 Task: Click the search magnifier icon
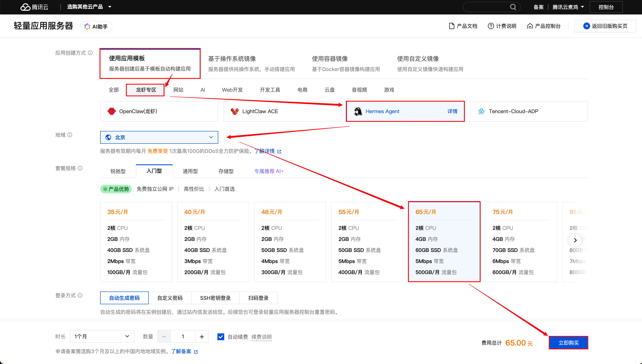(x=513, y=7)
